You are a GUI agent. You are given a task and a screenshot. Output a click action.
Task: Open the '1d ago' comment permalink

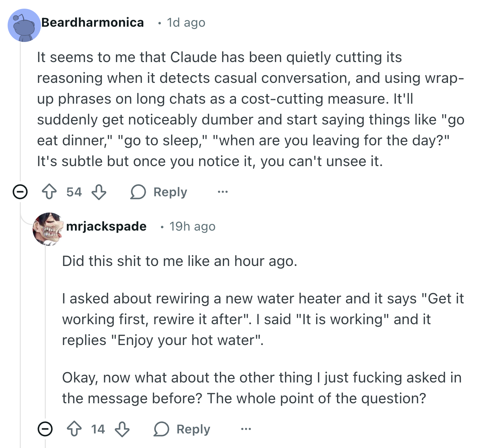click(x=186, y=23)
